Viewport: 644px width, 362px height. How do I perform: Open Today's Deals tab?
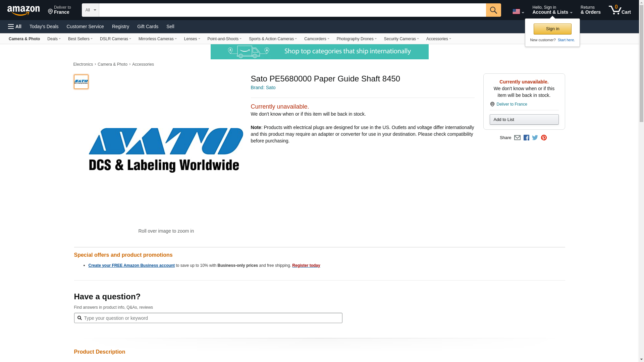44,26
